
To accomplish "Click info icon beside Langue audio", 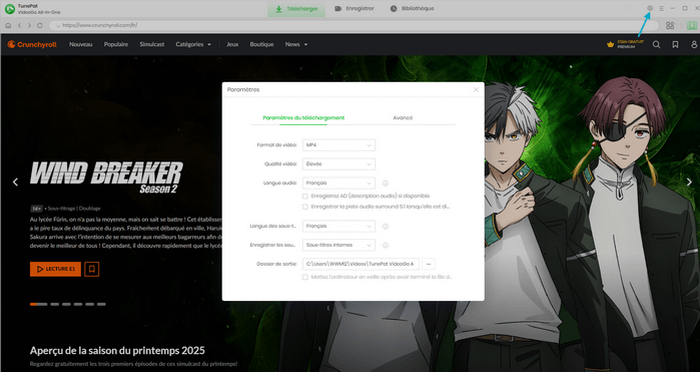I will point(385,183).
